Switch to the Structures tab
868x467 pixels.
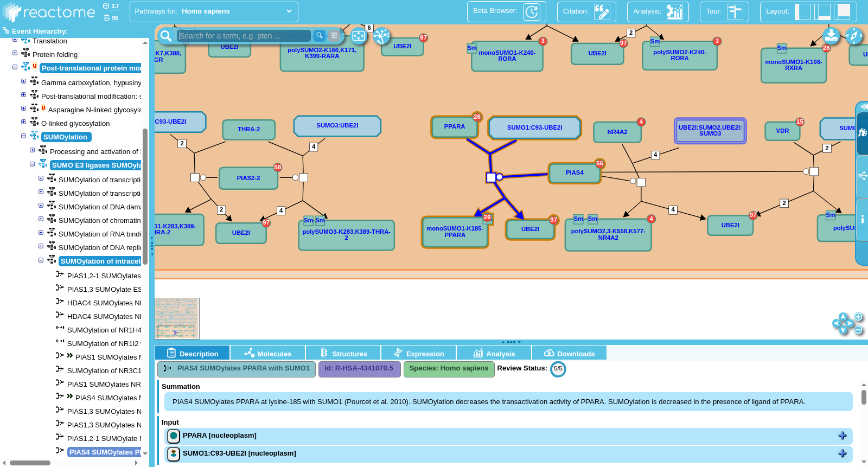pyautogui.click(x=343, y=353)
